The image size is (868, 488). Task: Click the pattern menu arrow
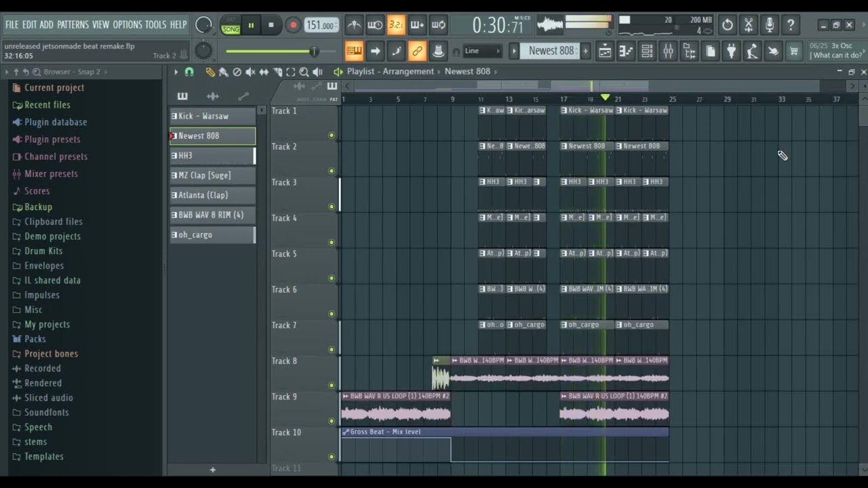point(514,51)
